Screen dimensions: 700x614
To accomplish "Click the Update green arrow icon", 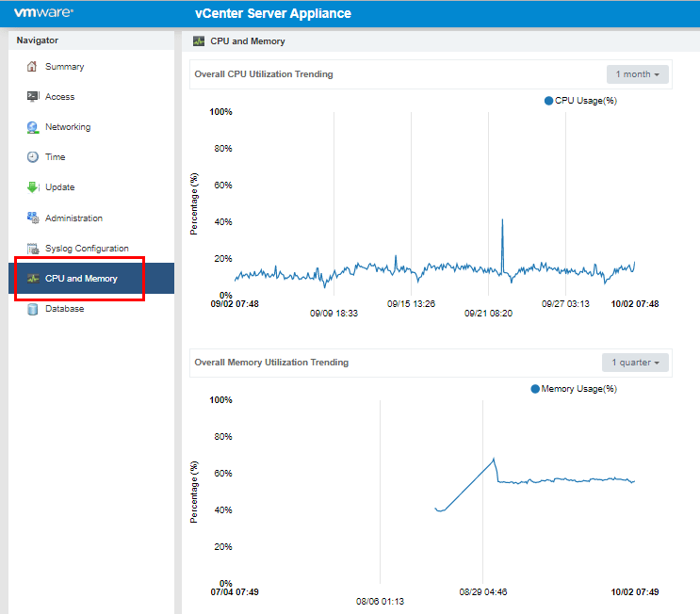I will tap(32, 187).
